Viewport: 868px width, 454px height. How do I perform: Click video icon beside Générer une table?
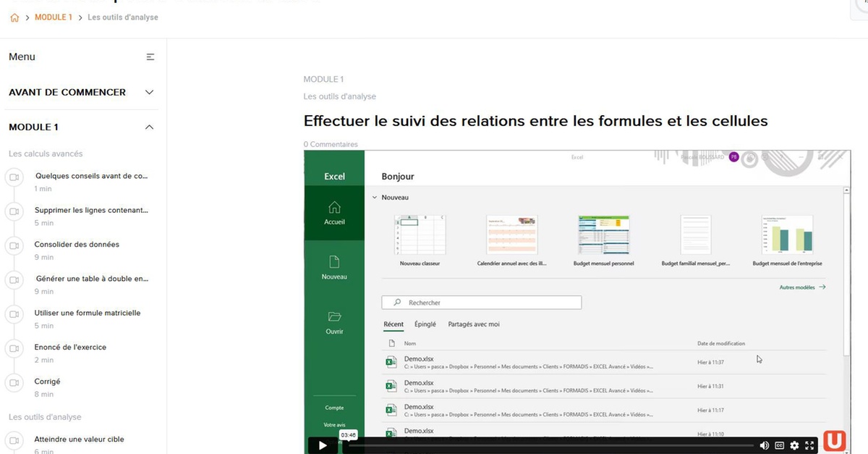pos(14,279)
